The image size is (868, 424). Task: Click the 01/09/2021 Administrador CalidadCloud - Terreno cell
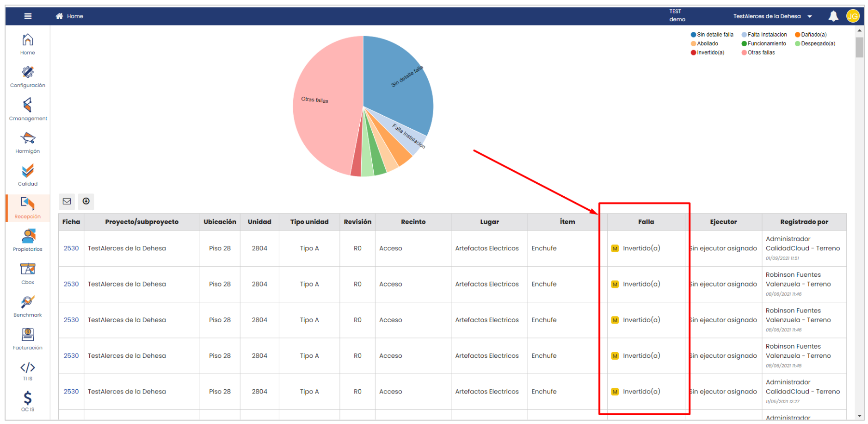(x=804, y=249)
